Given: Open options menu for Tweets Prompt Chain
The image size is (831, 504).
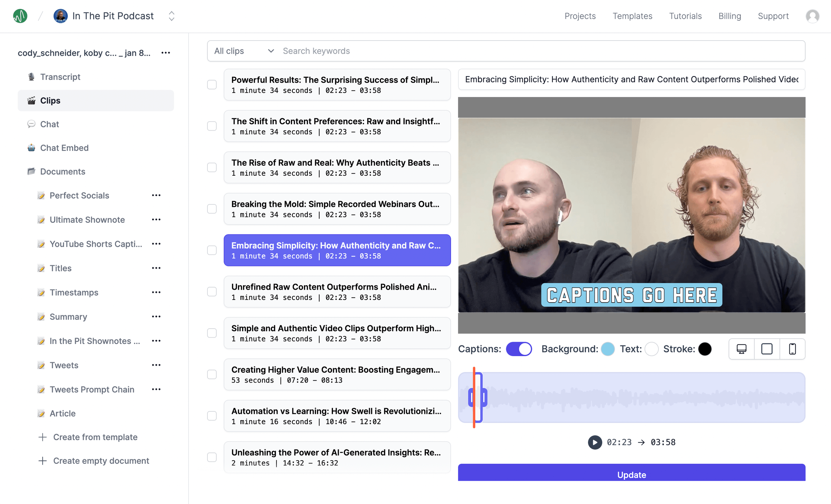Looking at the screenshot, I should point(156,389).
